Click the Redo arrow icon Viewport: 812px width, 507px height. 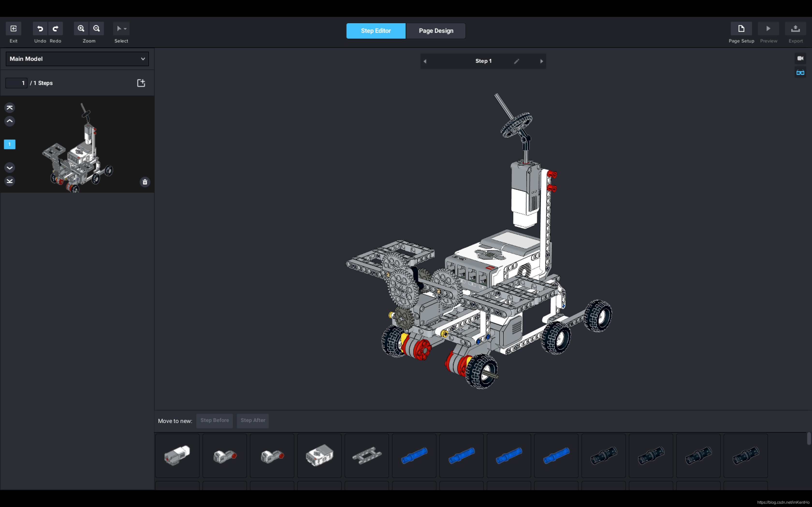55,29
